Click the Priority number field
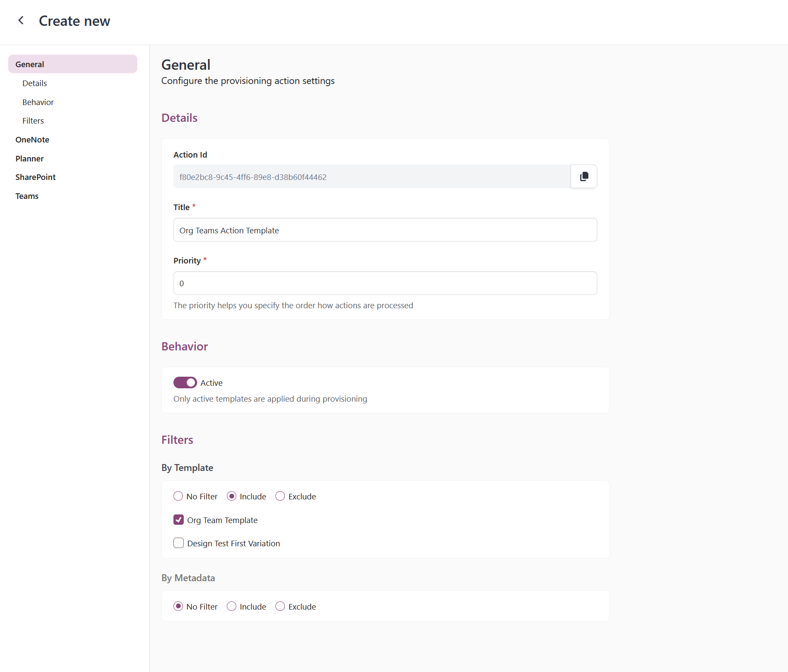This screenshot has width=788, height=672. click(385, 283)
